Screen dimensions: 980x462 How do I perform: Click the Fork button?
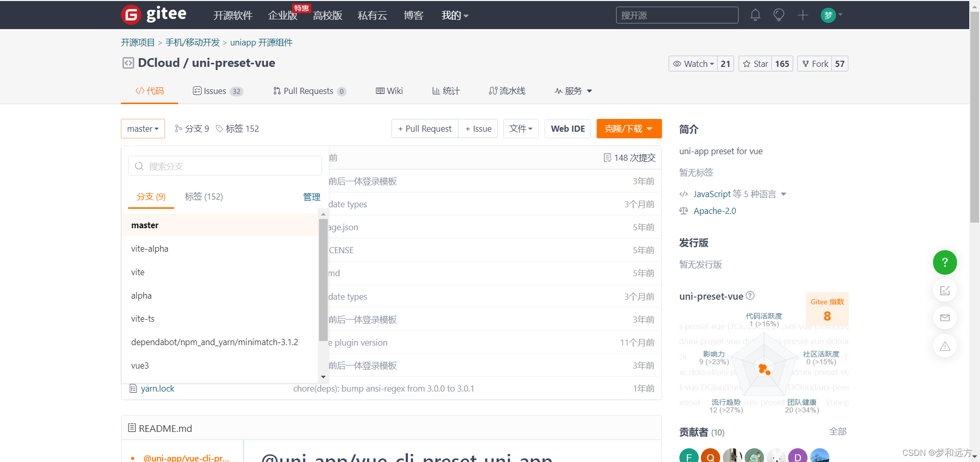[815, 64]
